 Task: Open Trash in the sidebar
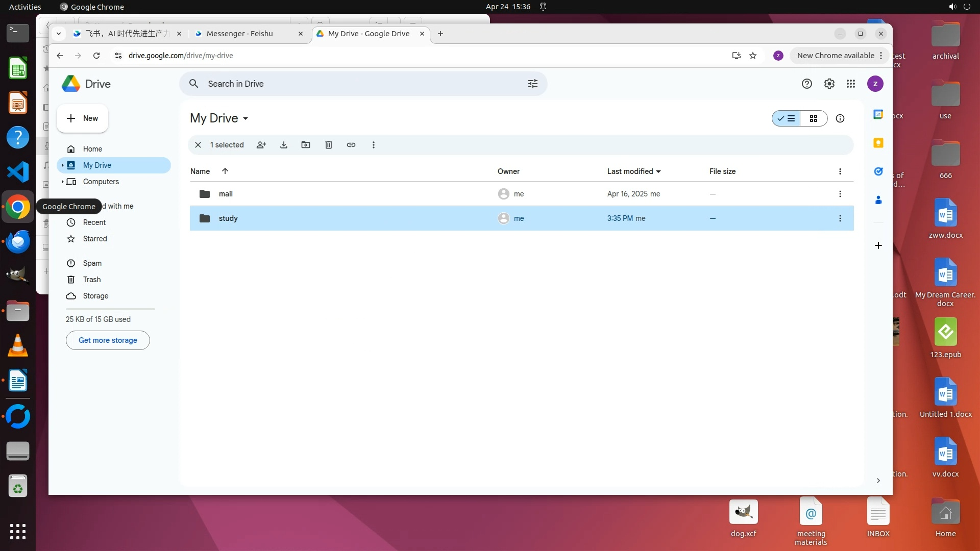[92, 280]
